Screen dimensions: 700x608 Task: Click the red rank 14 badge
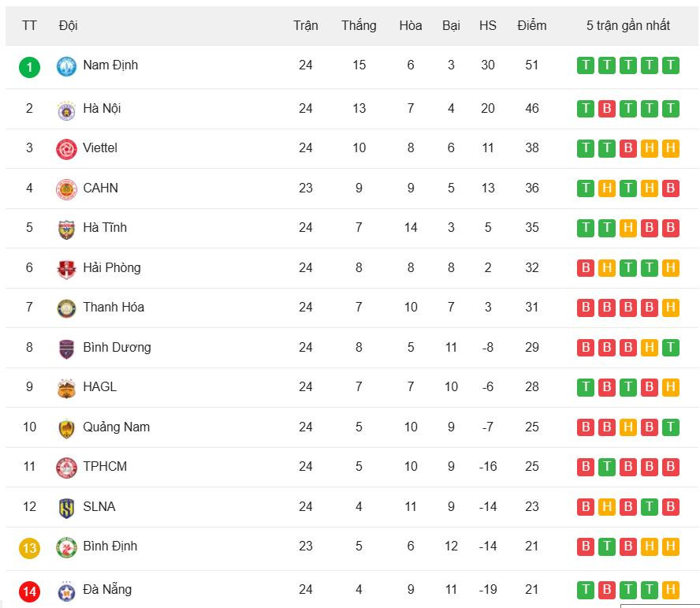coord(29,591)
